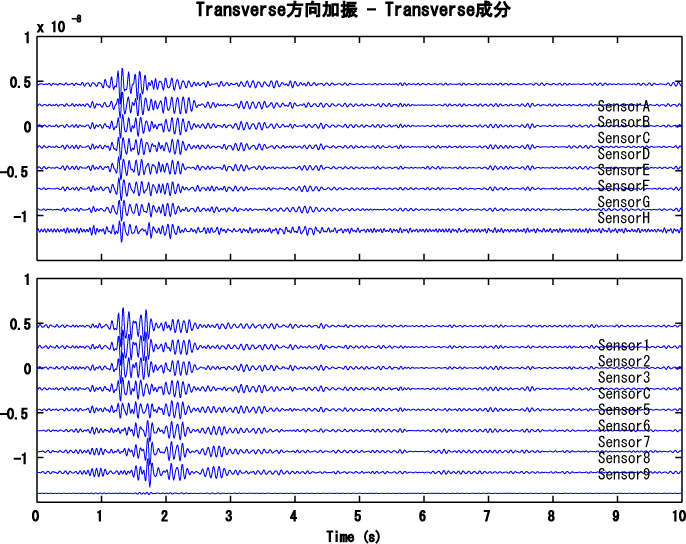Click the SensorE trace label

[x=624, y=170]
